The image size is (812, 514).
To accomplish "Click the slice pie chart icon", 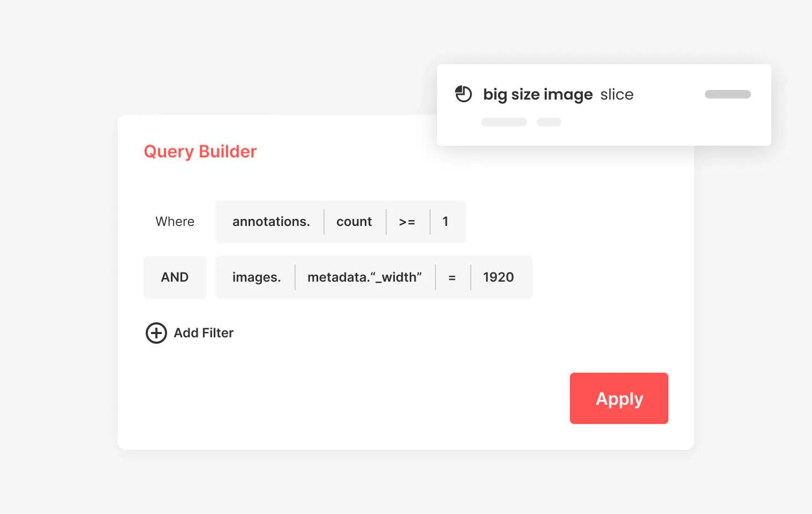I will point(463,94).
